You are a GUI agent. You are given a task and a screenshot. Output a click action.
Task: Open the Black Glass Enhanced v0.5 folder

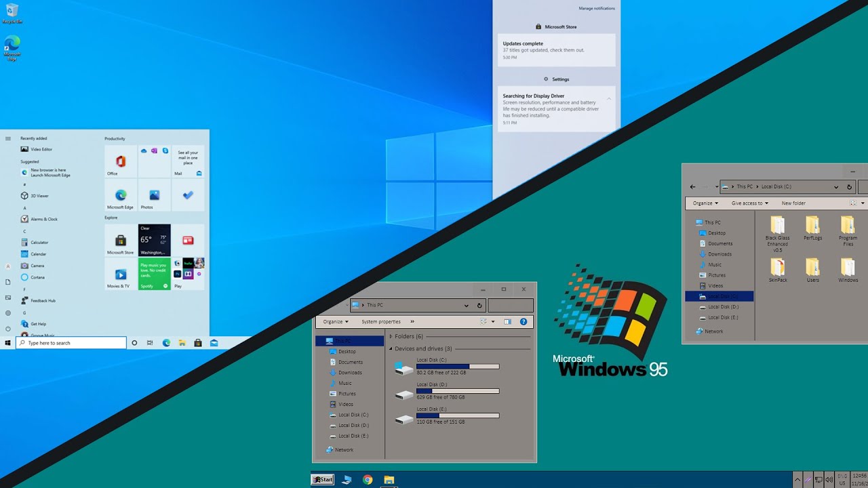[778, 235]
